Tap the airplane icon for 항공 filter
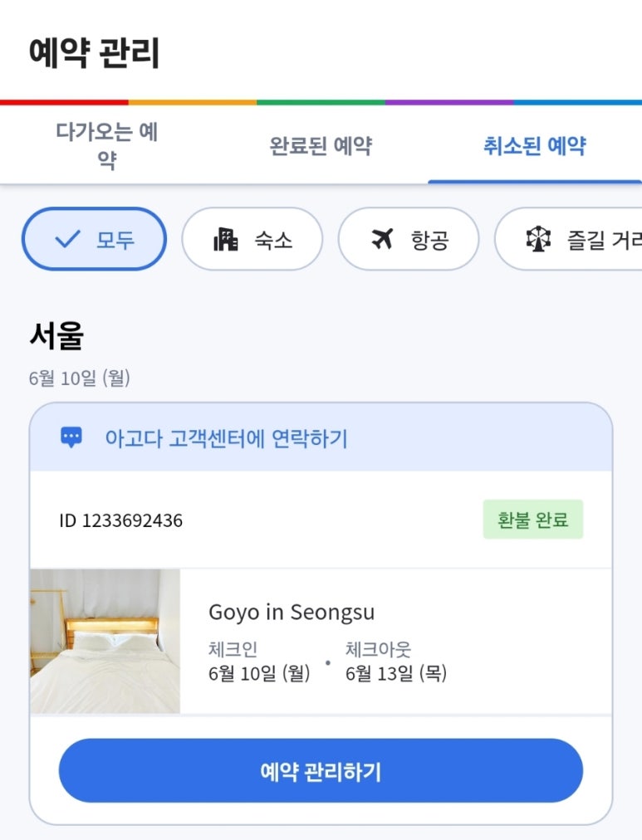This screenshot has height=840, width=642. tap(382, 240)
